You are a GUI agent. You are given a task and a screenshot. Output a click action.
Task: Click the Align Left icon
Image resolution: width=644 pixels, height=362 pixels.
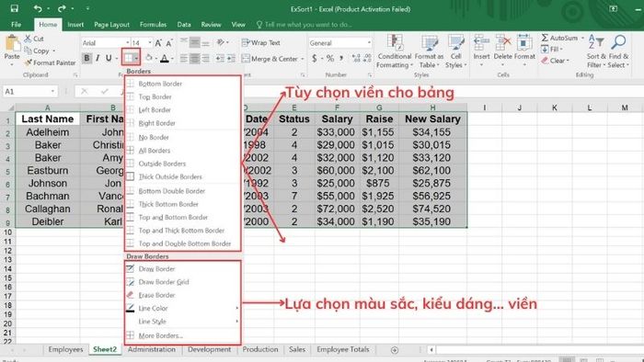[184, 59]
